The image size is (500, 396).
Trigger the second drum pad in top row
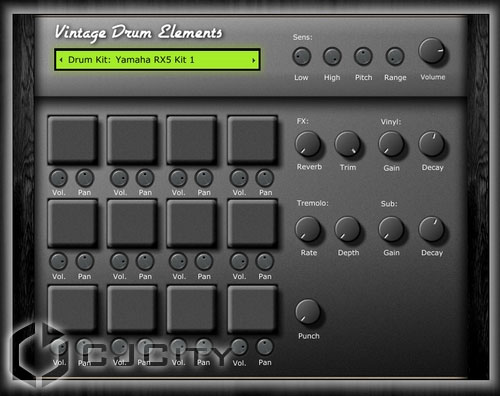(132, 140)
